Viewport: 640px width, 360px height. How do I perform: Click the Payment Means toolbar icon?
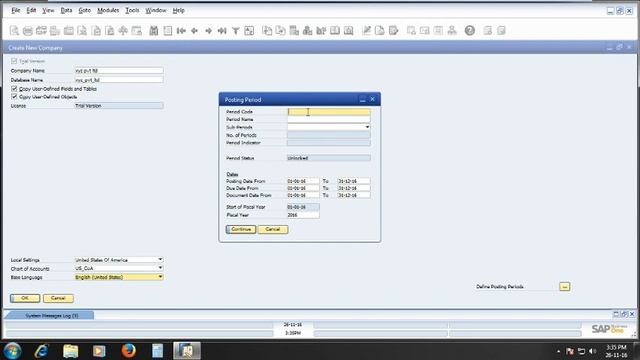click(x=308, y=31)
